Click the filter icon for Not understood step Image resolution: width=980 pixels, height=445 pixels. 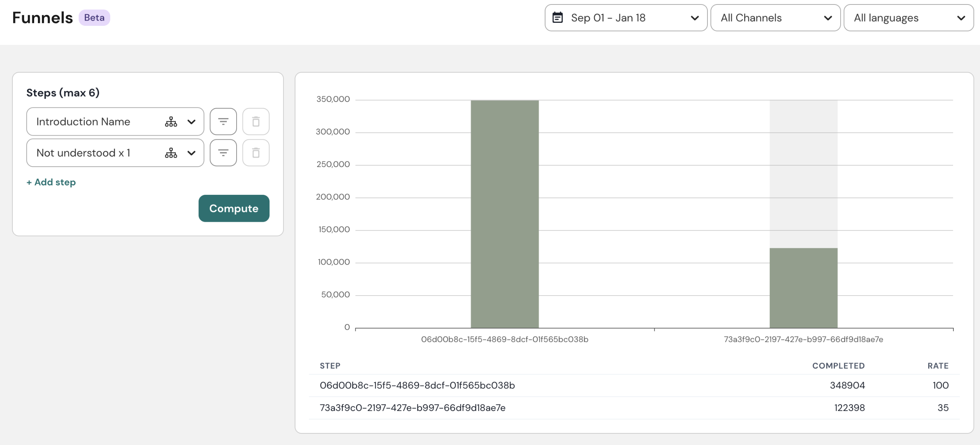pos(223,153)
